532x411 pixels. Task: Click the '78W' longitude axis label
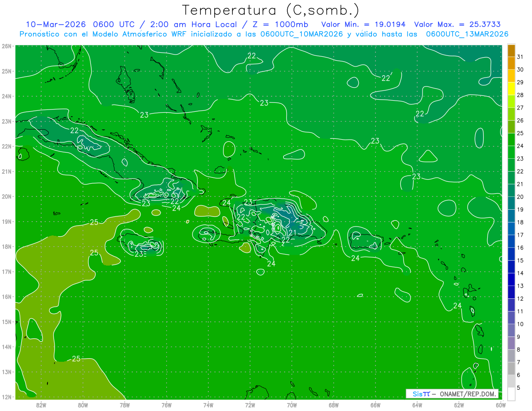[125, 405]
